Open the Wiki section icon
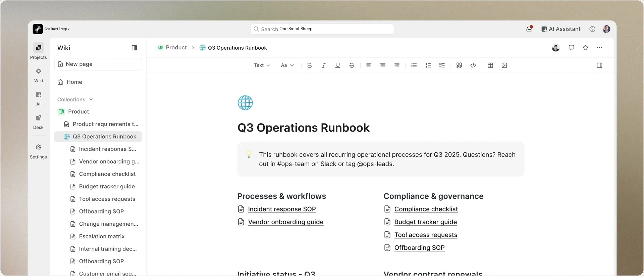This screenshot has width=644, height=276. (x=39, y=71)
